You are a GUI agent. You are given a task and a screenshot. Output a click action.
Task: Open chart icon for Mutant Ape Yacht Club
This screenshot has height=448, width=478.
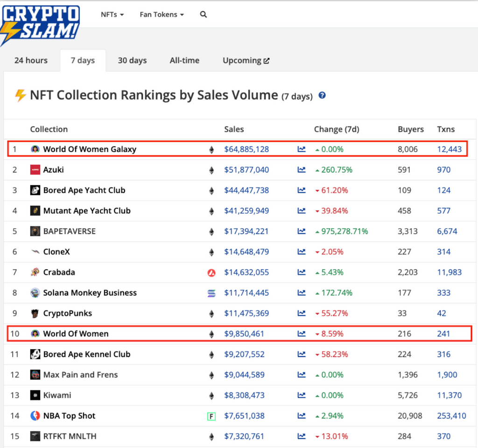pyautogui.click(x=302, y=210)
